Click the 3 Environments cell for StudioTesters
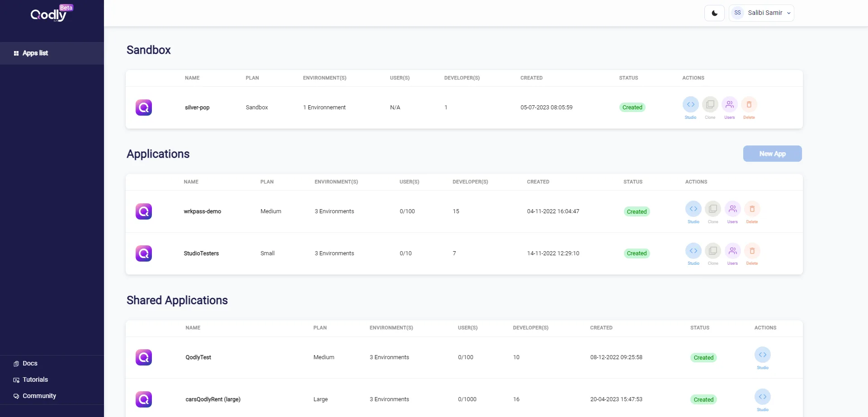 [335, 253]
